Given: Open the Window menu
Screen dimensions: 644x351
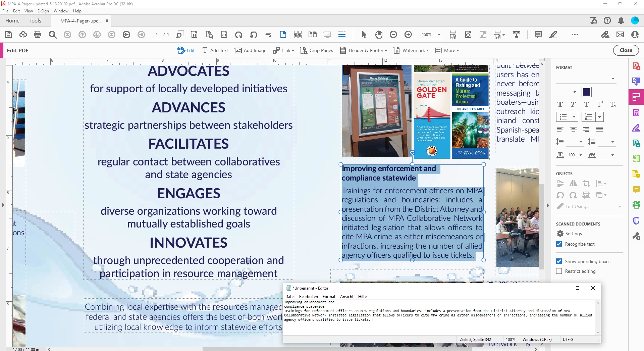Looking at the screenshot, I should tap(61, 11).
